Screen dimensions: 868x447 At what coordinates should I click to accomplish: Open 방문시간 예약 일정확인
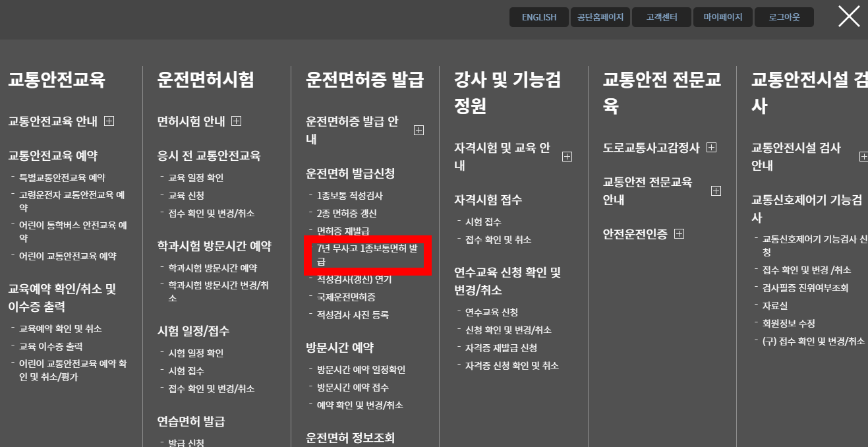tap(361, 370)
